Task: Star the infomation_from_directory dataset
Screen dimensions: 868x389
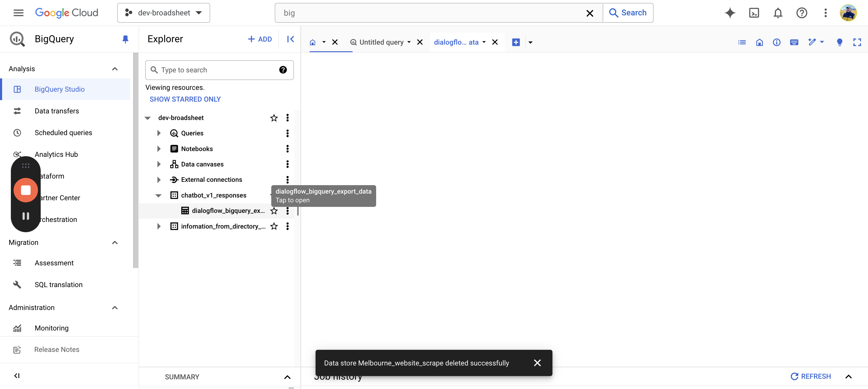Action: pyautogui.click(x=274, y=226)
